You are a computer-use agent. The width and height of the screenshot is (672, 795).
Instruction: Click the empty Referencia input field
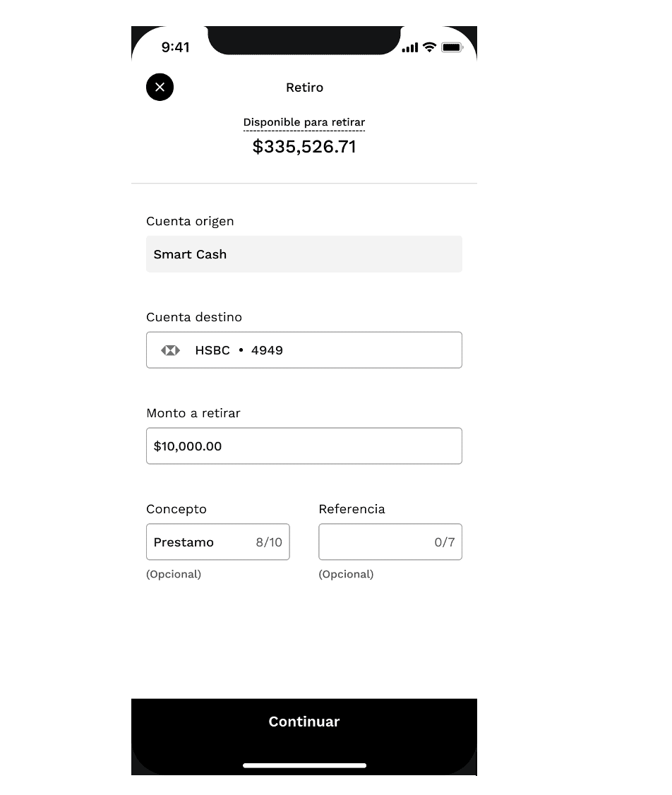[x=374, y=542]
